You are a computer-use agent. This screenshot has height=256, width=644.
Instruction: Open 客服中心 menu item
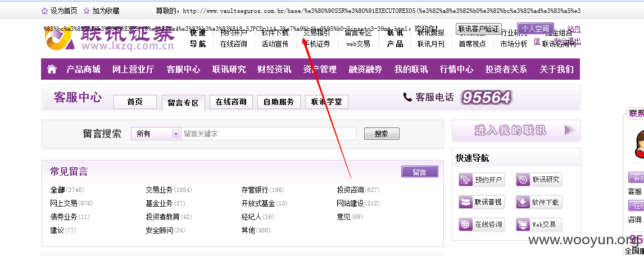[183, 70]
